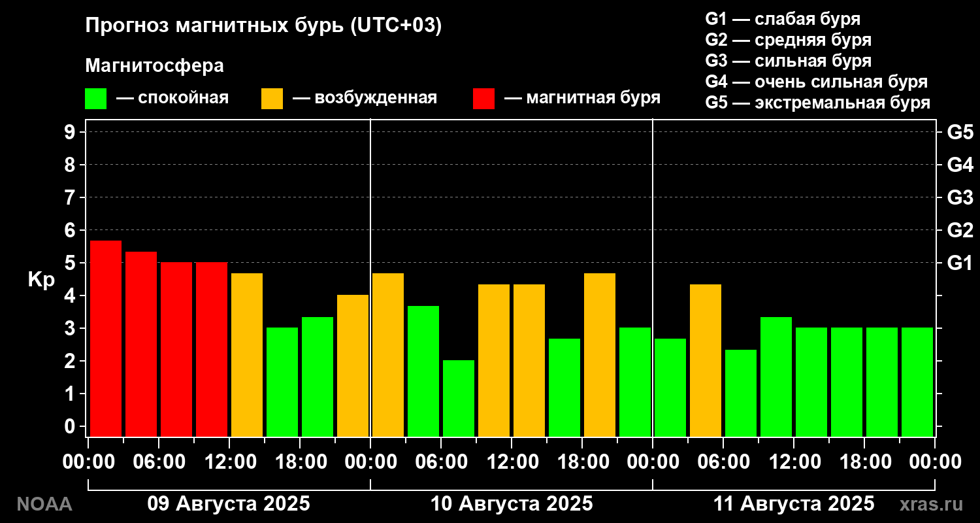Screen dimensions: 980x523
Task: Click the 'G3' tick label on the right axis
Action: [960, 197]
